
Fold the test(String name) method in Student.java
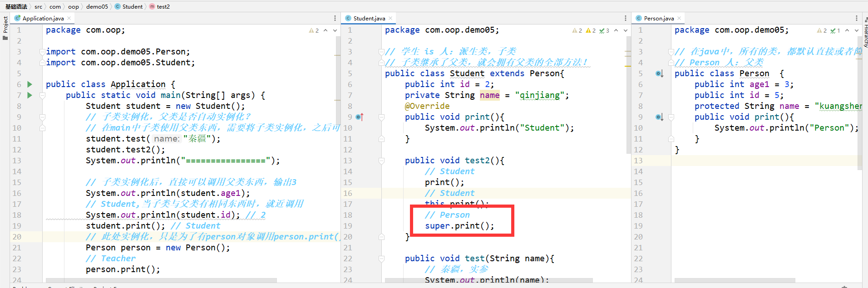[x=381, y=259]
